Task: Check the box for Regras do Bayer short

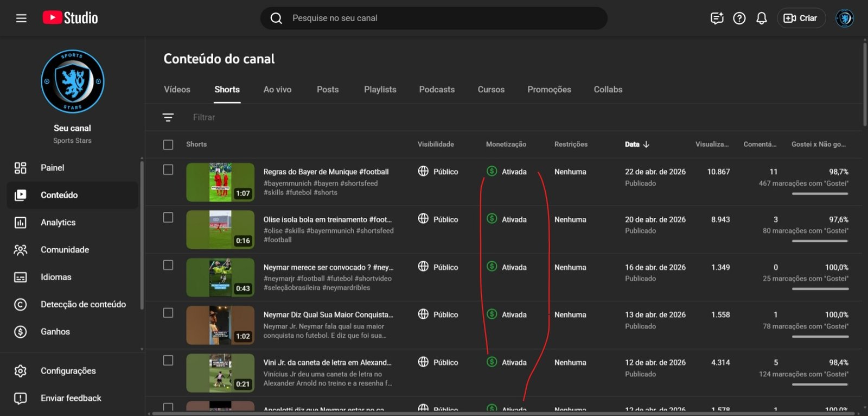Action: 168,170
